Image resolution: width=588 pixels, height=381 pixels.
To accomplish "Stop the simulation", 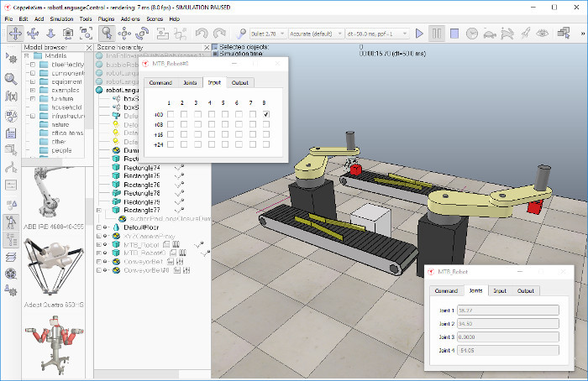I will [x=454, y=34].
